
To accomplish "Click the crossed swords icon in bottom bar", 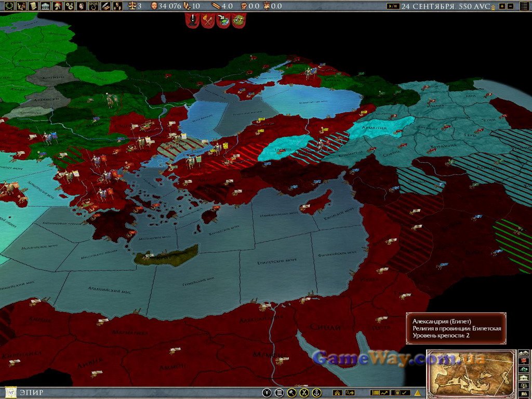I will pos(304,393).
